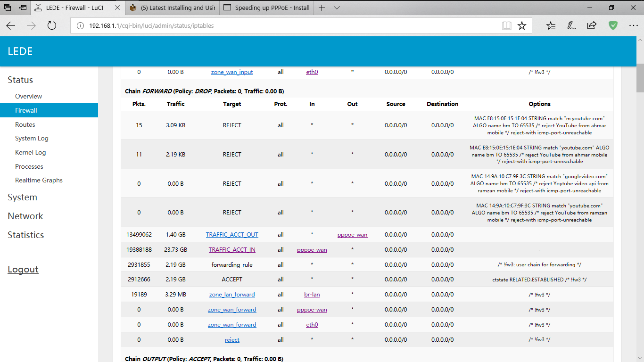644x362 pixels.
Task: Click the Add notes pen icon
Action: 571,25
